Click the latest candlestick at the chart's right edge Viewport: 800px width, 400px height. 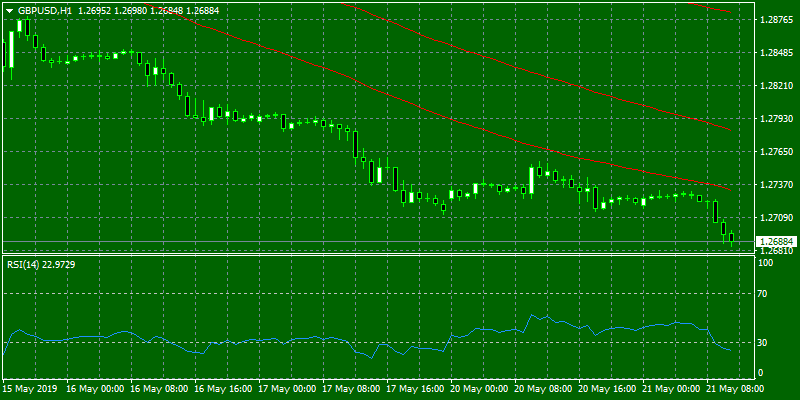point(732,237)
